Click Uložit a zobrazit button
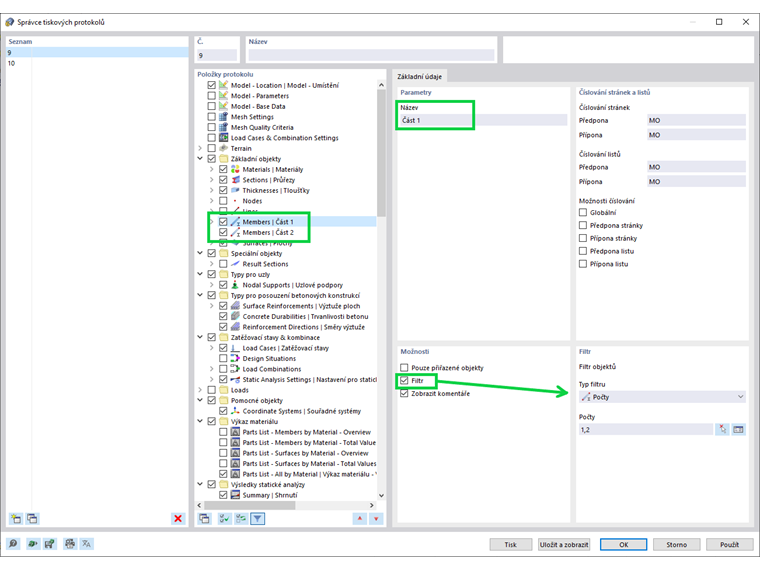Viewport: 760px width, 570px height. click(564, 544)
